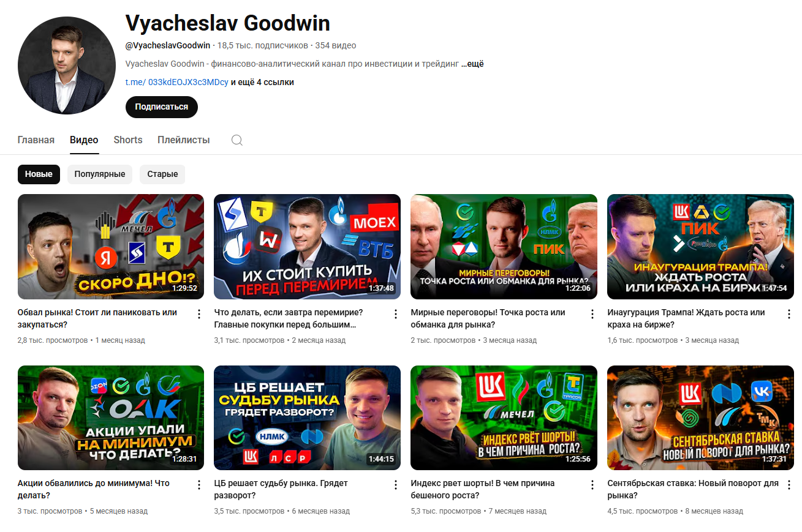Open options menu for 'Обвал рынка!' video
This screenshot has height=532, width=802.
(x=199, y=314)
